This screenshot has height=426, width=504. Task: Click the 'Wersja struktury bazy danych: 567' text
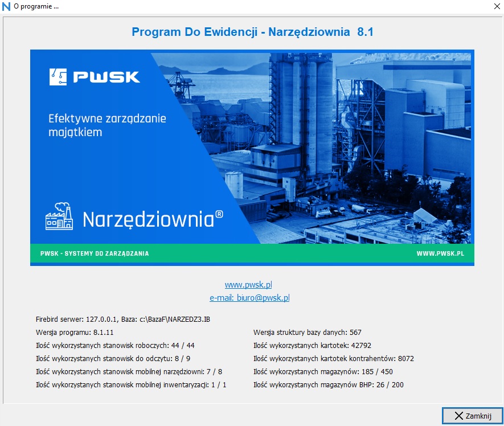[x=307, y=332]
